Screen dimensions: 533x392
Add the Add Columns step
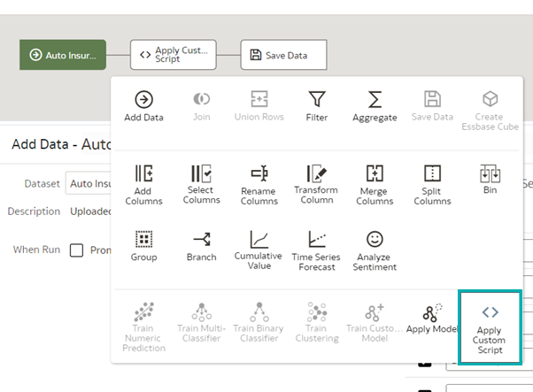click(143, 185)
